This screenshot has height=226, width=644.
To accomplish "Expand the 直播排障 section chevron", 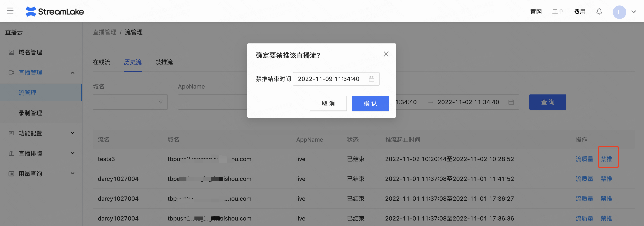I will click(73, 153).
